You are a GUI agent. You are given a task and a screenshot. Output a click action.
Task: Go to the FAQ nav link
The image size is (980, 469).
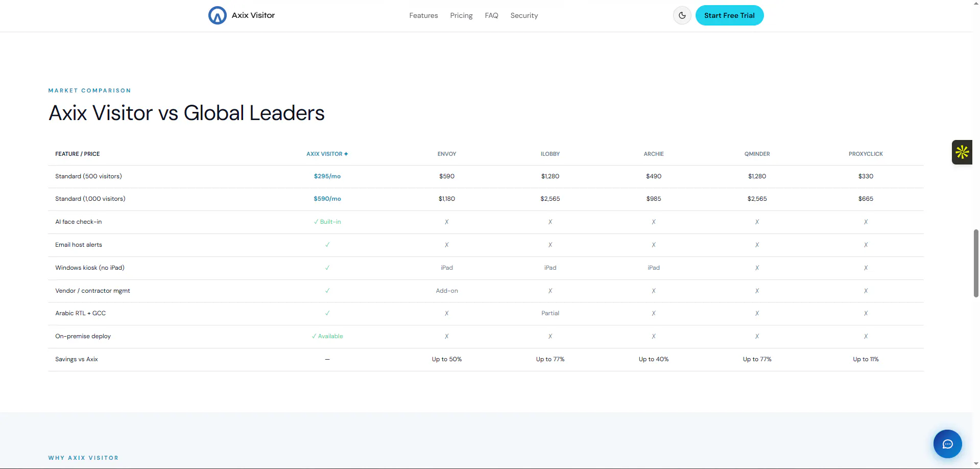[x=491, y=15]
